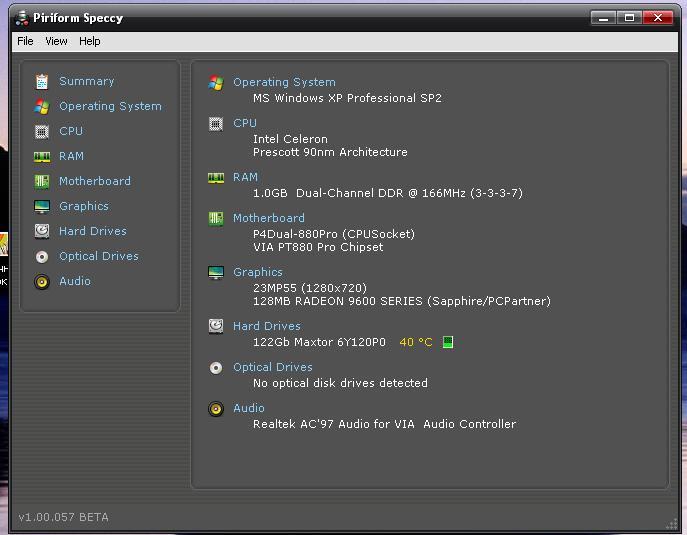Click the '122Gb Maxtor 6Y120P0' text

(x=319, y=342)
